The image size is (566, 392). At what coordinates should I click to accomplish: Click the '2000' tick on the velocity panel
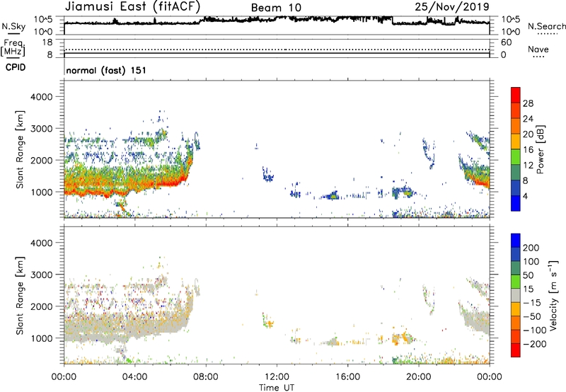click(x=41, y=306)
